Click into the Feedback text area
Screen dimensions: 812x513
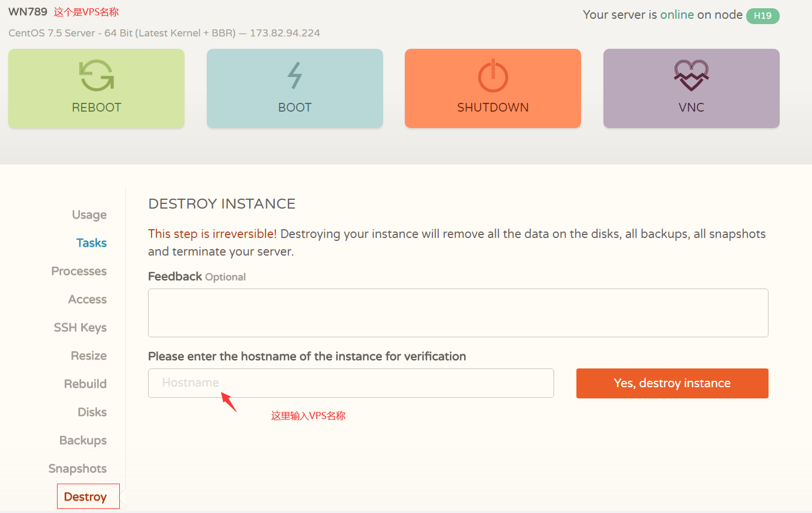click(x=458, y=313)
